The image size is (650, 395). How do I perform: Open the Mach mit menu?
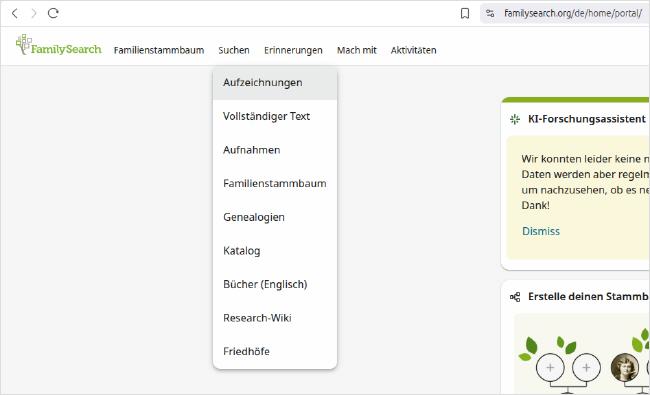pos(357,50)
